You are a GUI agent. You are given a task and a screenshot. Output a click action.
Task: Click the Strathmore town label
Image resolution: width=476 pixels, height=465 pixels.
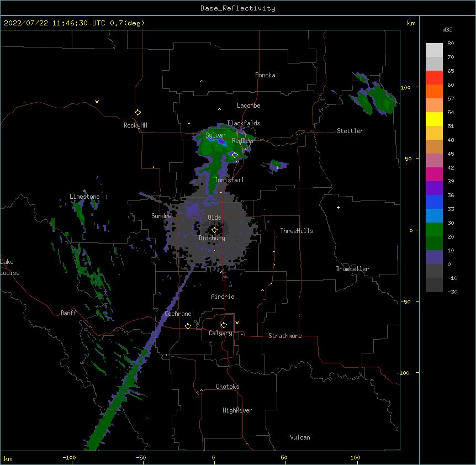(x=285, y=336)
